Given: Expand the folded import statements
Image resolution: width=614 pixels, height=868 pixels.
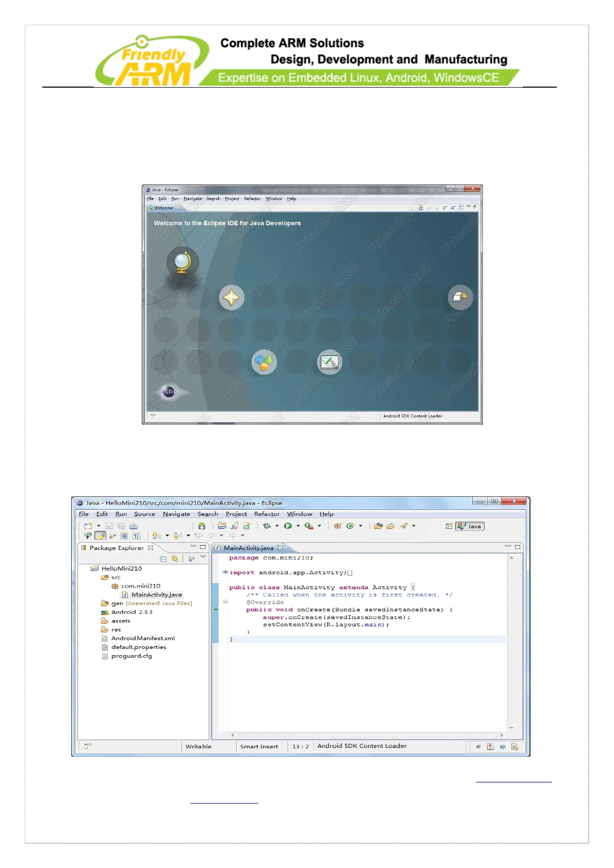Looking at the screenshot, I should (225, 572).
